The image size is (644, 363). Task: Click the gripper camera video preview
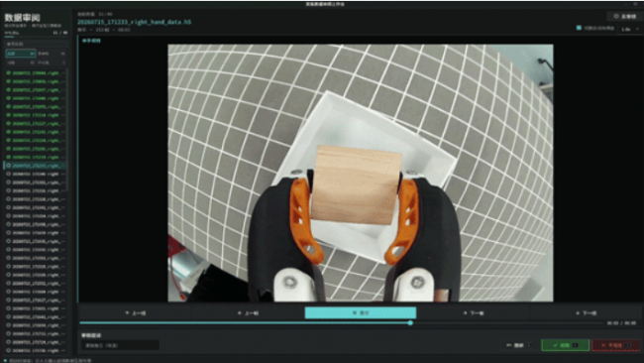coord(361,173)
